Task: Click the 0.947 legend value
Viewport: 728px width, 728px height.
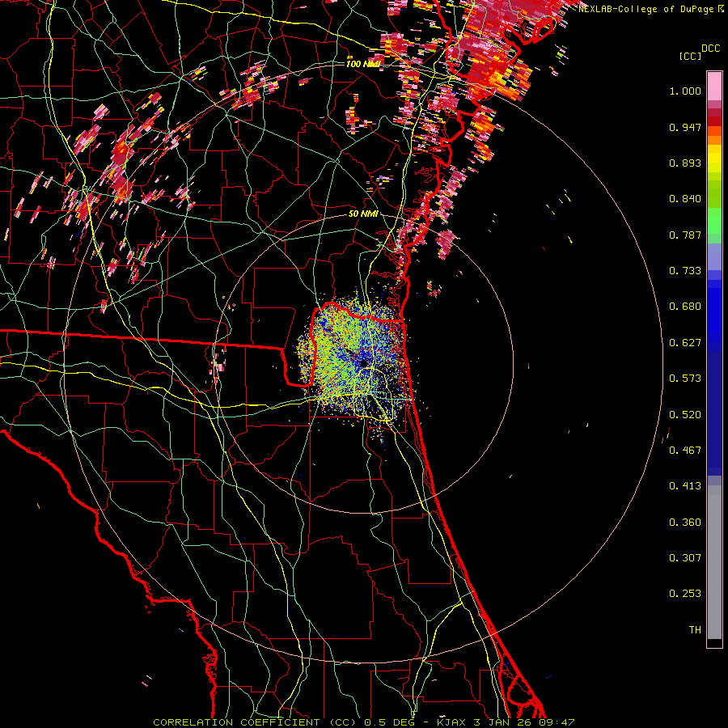Action: pos(685,127)
